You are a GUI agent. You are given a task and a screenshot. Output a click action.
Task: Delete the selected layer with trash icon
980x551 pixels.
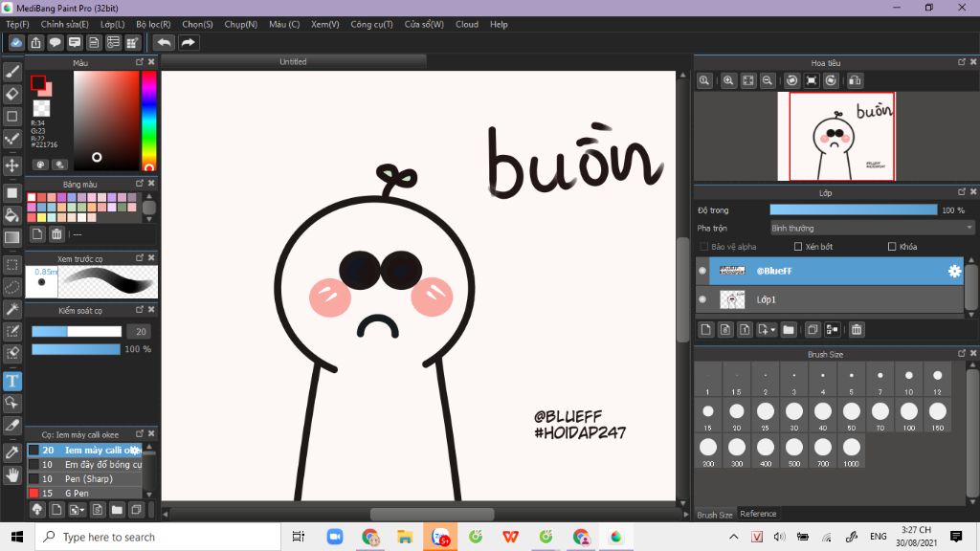857,329
